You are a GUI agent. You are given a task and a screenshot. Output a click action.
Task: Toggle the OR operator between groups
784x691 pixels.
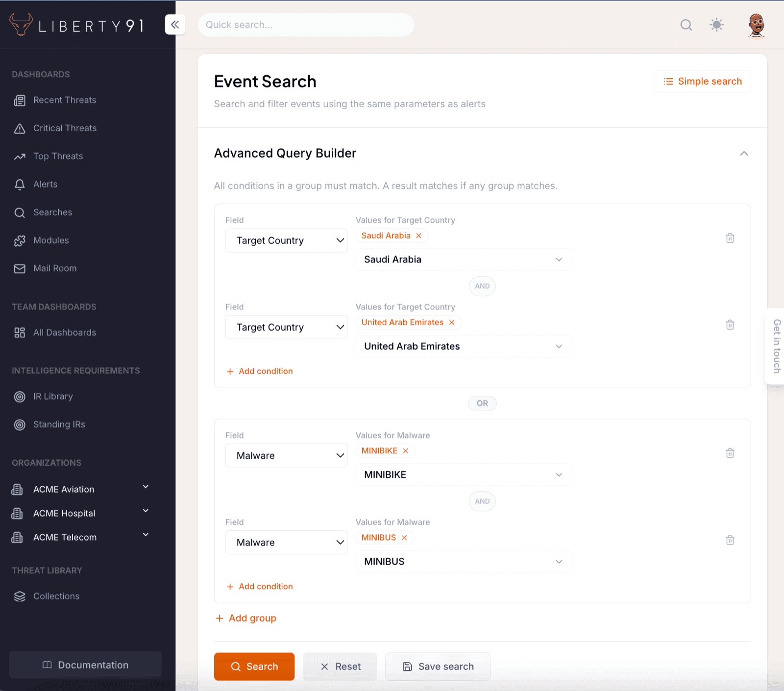coord(482,403)
